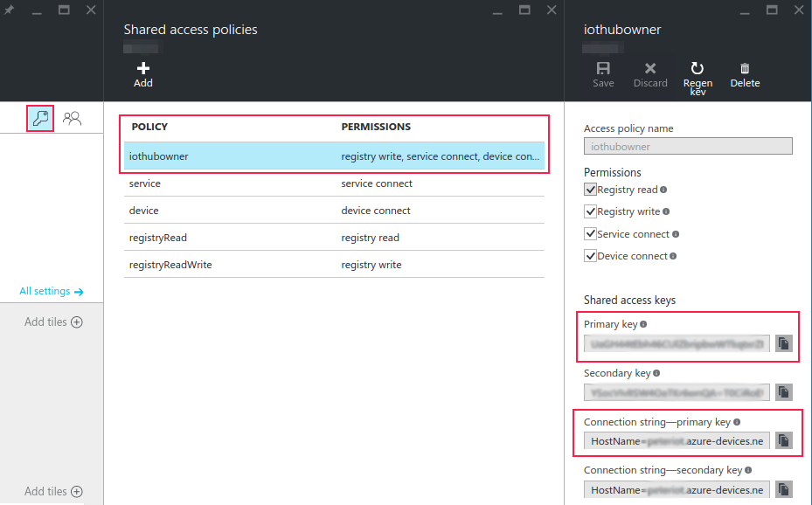Click the bottom Add tiles plus icon
Screen dimensions: 812x505
77,492
